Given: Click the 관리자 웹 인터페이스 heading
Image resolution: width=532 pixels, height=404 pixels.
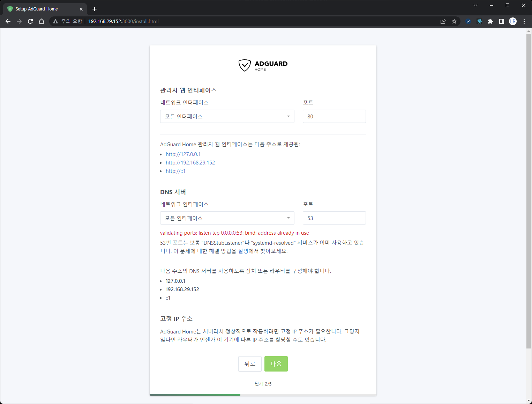Looking at the screenshot, I should 188,90.
